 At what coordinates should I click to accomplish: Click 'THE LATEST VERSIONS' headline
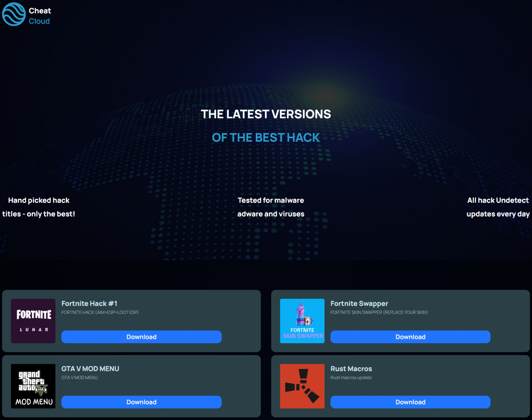266,114
